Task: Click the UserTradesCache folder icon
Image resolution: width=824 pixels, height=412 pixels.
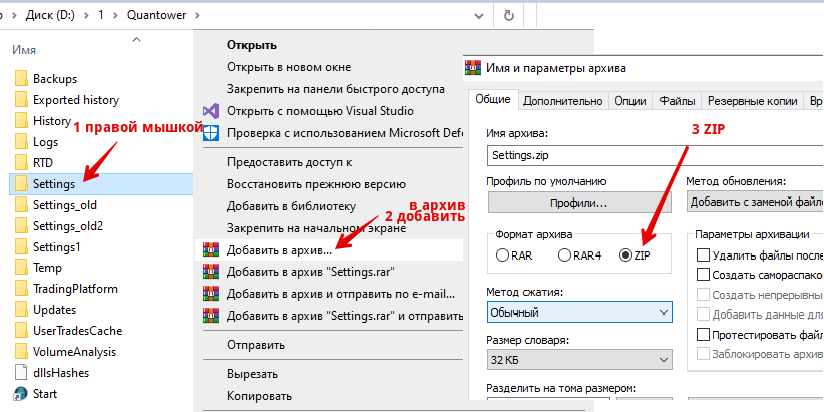Action: (21, 331)
